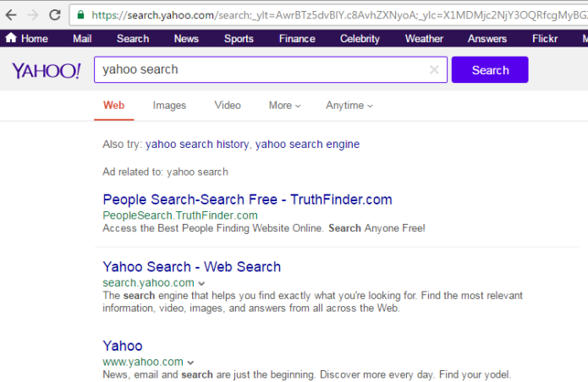Open the People Search TruthFinder.com ad title
The width and height of the screenshot is (588, 382).
[x=248, y=199]
